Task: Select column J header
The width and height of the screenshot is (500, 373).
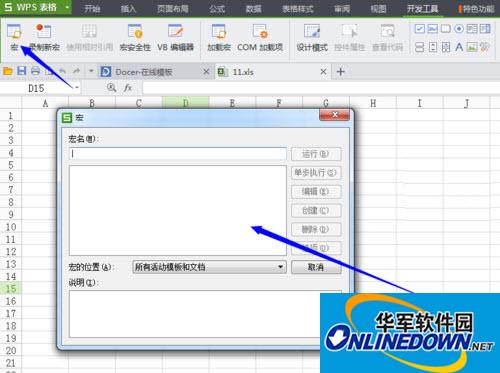Action: click(467, 103)
